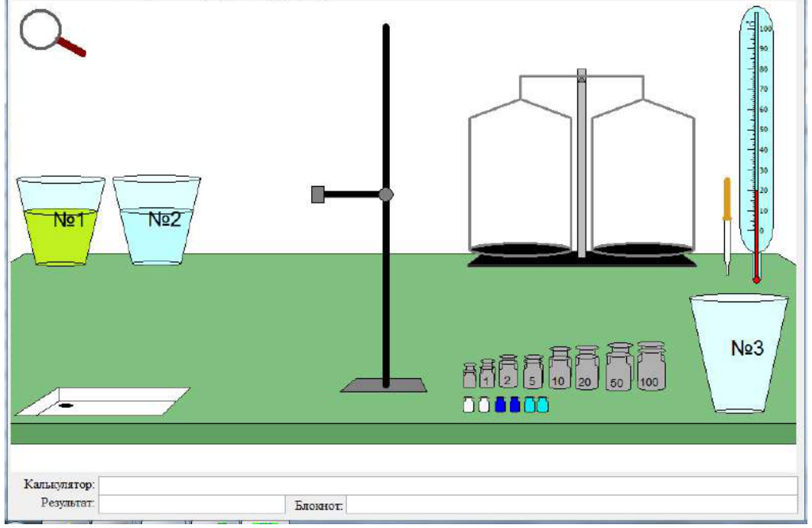Pick the weight labeled 50
Viewport: 812px width, 528px height.
(619, 367)
